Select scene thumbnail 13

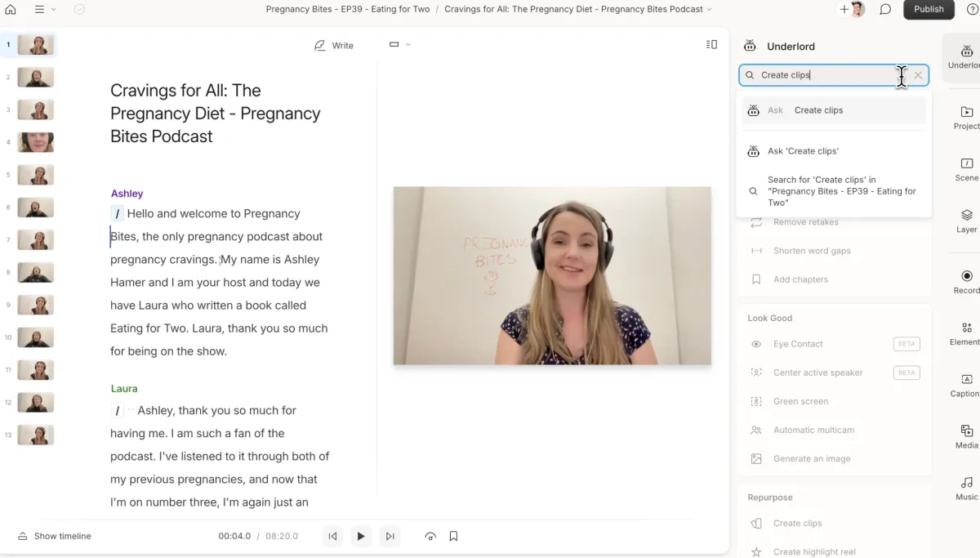[x=36, y=435]
